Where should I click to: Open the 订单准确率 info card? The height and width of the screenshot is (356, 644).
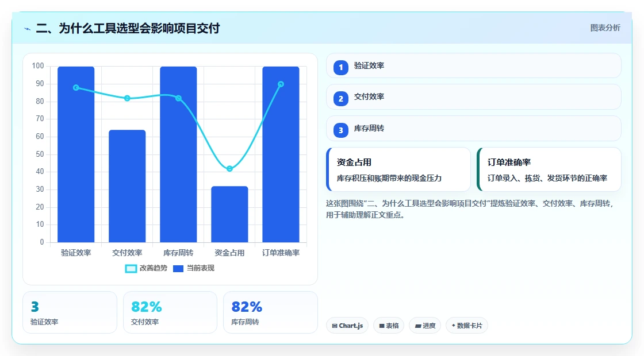[549, 169]
